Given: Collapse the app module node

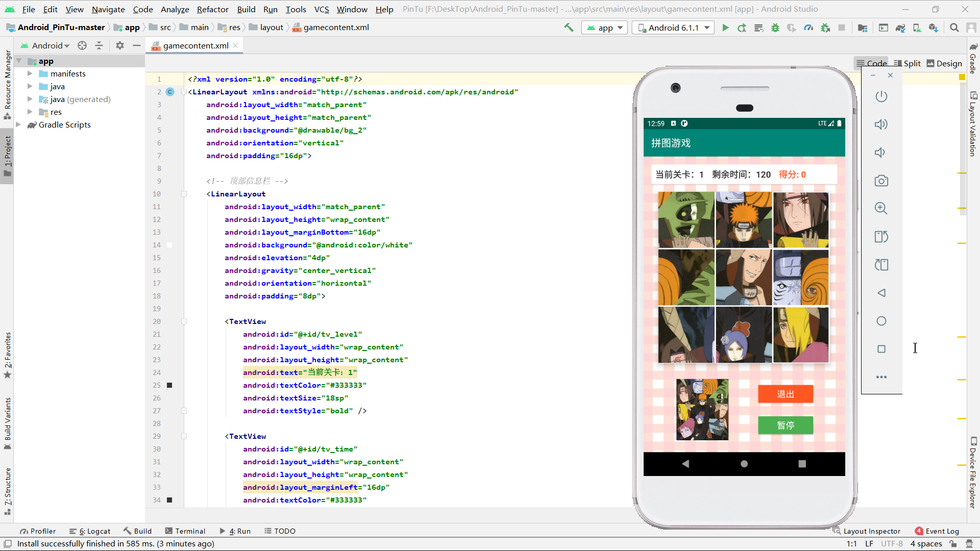Looking at the screenshot, I should [18, 61].
